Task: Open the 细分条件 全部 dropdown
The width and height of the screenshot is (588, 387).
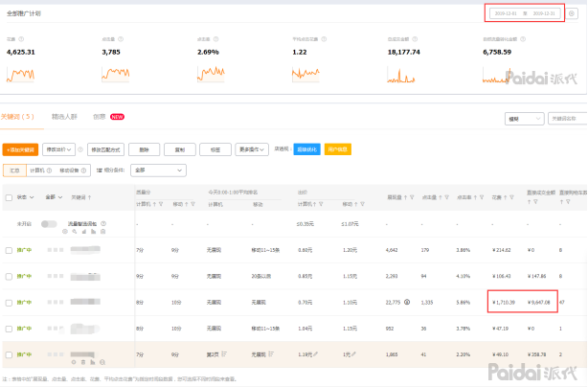Action: tap(158, 171)
